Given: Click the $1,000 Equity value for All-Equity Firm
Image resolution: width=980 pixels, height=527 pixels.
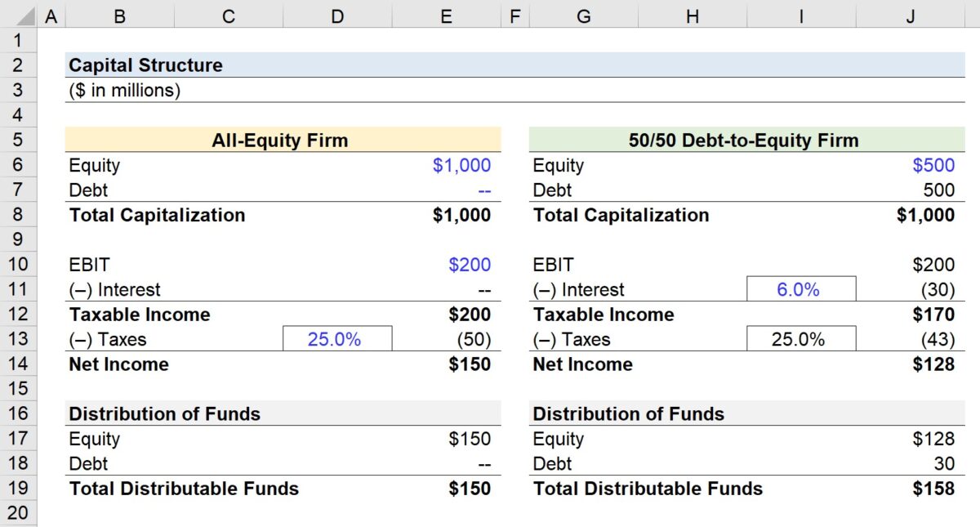Looking at the screenshot, I should pyautogui.click(x=462, y=165).
